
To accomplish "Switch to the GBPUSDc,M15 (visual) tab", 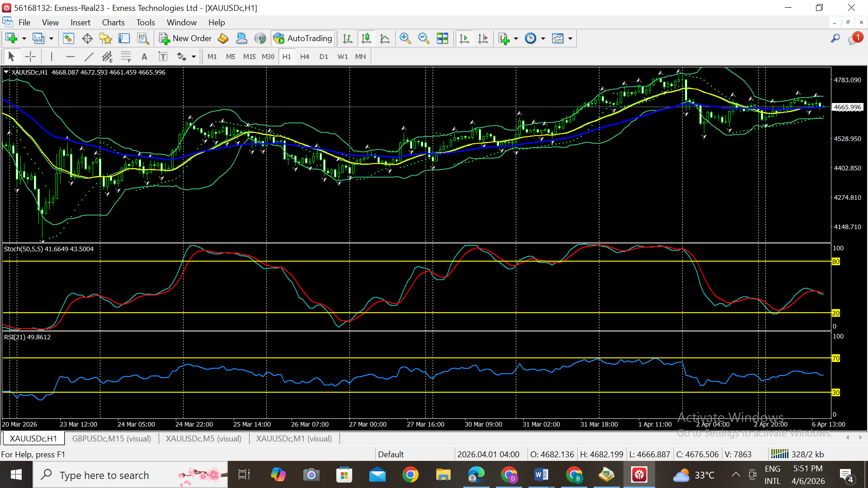I will pos(111,438).
